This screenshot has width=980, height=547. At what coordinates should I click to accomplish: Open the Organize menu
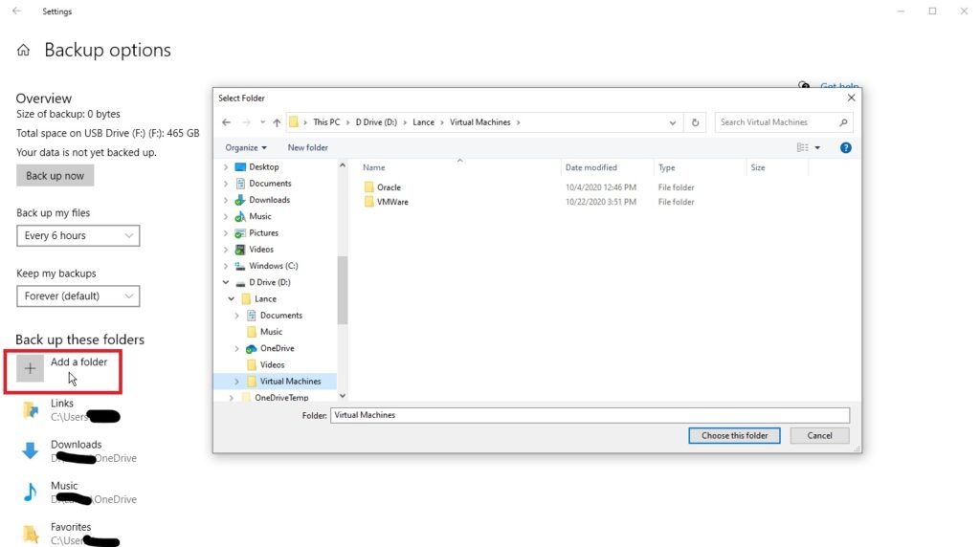(246, 148)
